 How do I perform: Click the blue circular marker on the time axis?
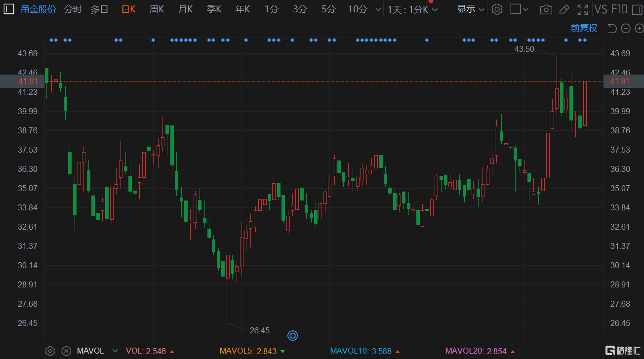[x=292, y=336]
